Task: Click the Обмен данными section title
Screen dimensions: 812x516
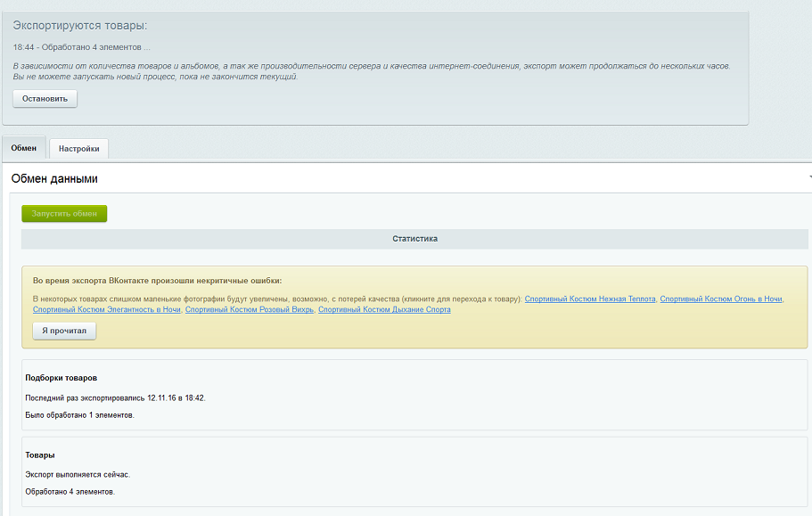Action: pos(54,179)
